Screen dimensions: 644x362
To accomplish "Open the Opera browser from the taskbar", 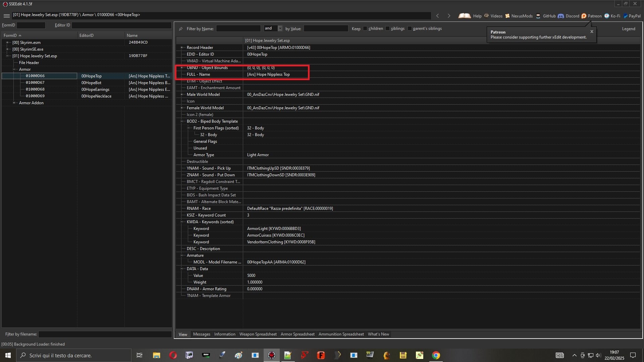I will 173,355.
